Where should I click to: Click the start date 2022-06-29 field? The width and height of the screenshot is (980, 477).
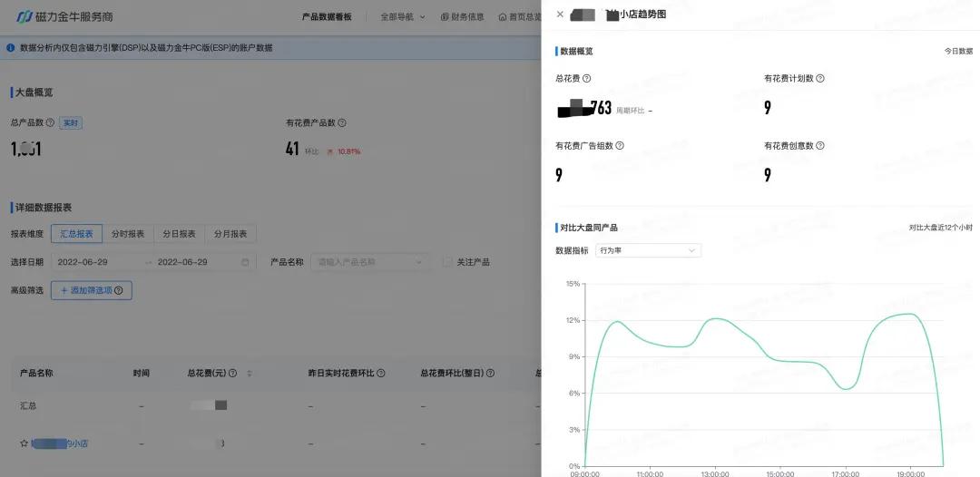(83, 262)
